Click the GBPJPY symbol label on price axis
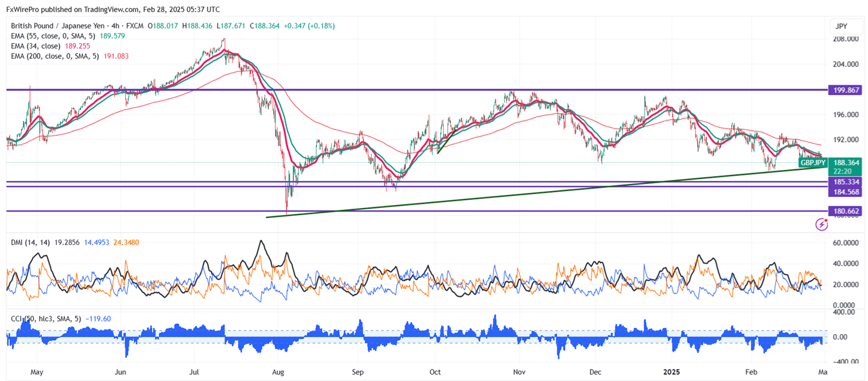Screen dimensions: 868x381 click(813, 162)
